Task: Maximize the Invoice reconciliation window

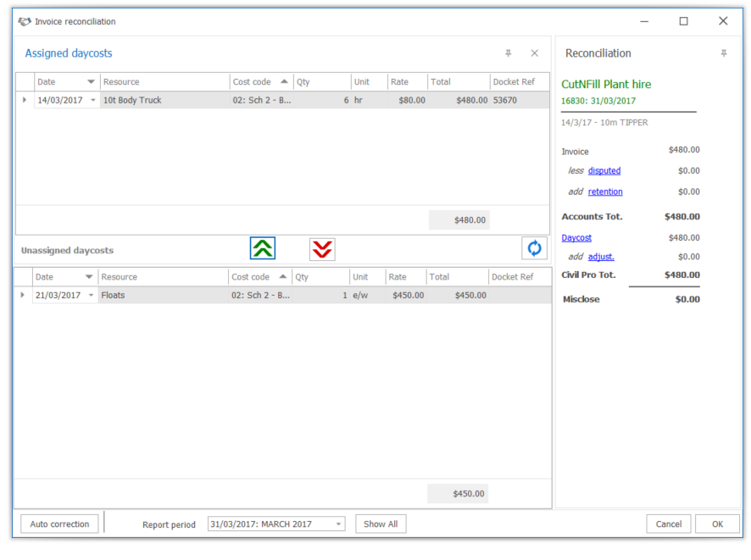Action: (683, 21)
